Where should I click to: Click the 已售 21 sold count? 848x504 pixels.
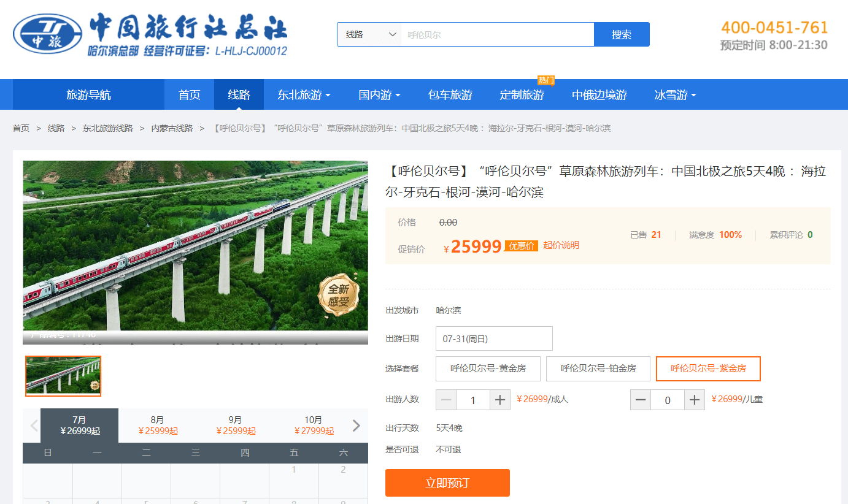click(x=646, y=235)
